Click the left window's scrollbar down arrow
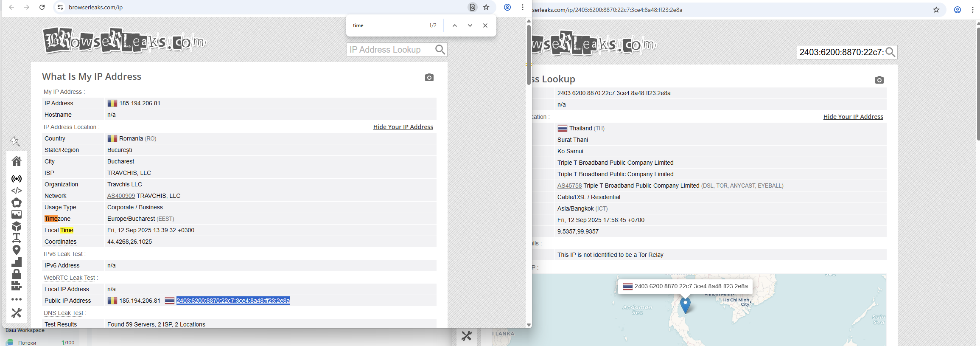 [x=529, y=325]
